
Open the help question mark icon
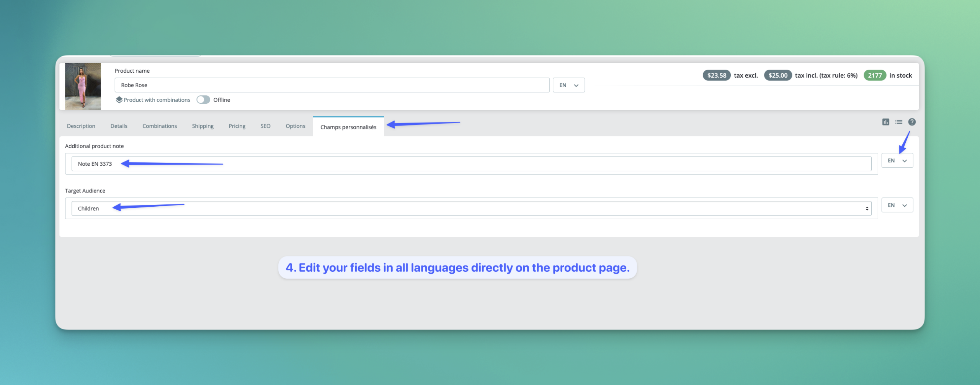[912, 122]
